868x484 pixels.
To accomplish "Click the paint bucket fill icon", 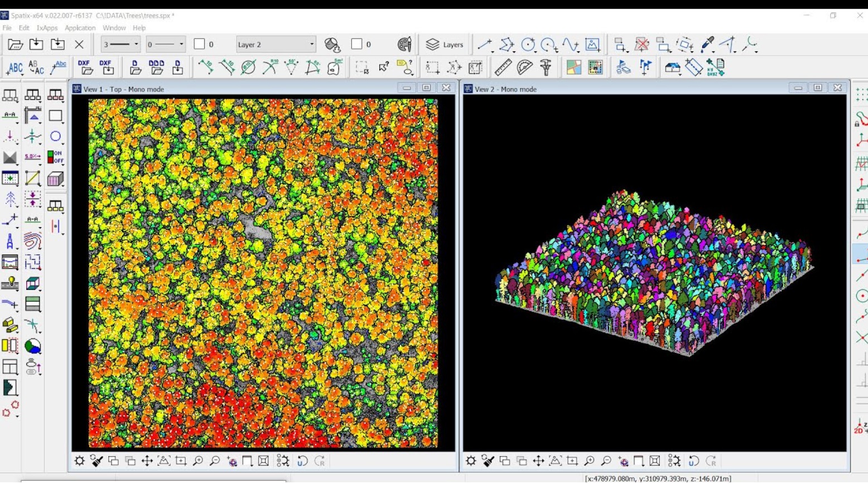I will pyautogui.click(x=332, y=45).
